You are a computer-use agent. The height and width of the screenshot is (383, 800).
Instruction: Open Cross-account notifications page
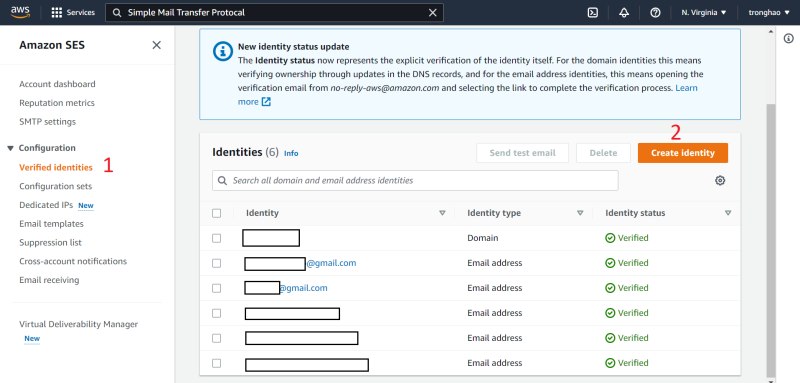point(73,261)
